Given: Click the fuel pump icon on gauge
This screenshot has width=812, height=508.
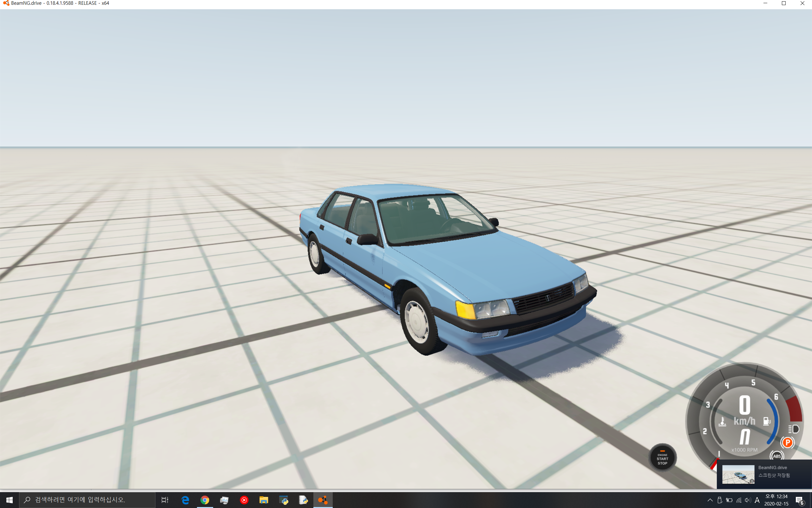Looking at the screenshot, I should pyautogui.click(x=767, y=421).
